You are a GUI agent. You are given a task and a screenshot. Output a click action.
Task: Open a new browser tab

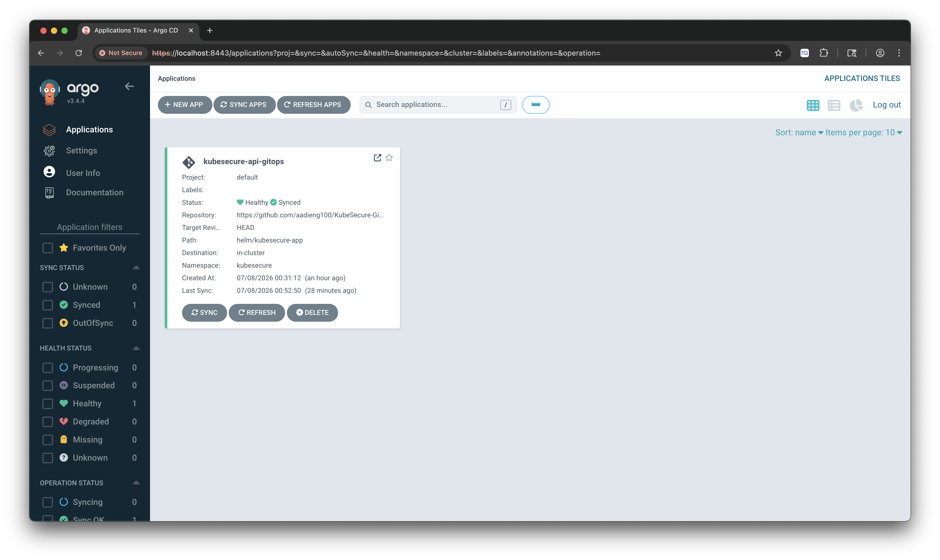[x=210, y=30]
